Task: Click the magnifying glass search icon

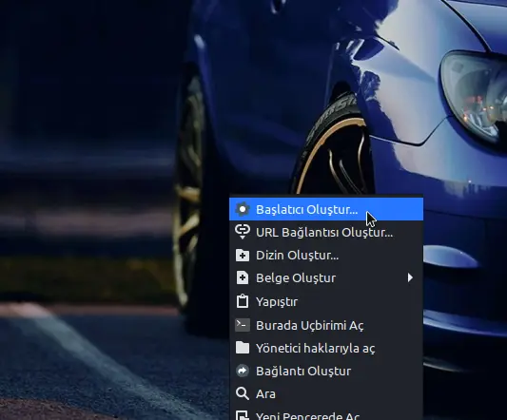Action: [243, 393]
